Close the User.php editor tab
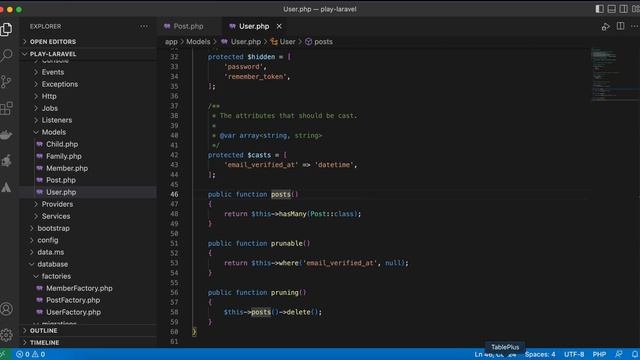This screenshot has height=360, width=640. [x=279, y=26]
